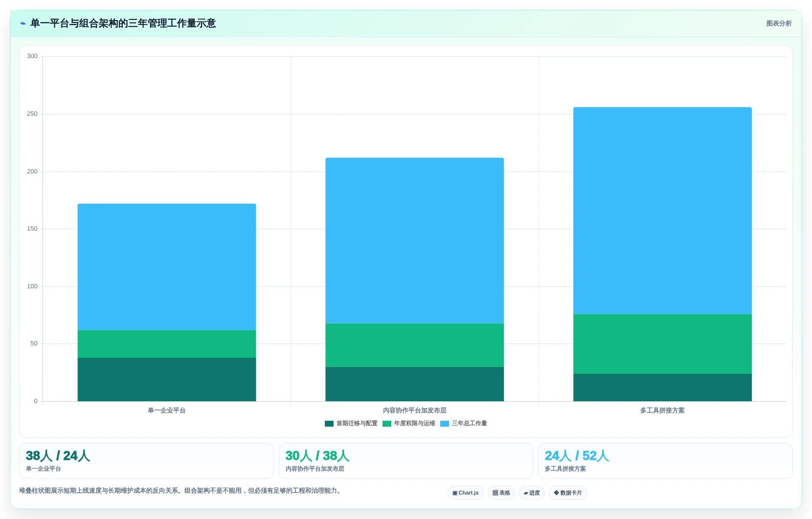The width and height of the screenshot is (812, 519).
Task: Click the 0 y-axis tick label
Action: click(36, 401)
